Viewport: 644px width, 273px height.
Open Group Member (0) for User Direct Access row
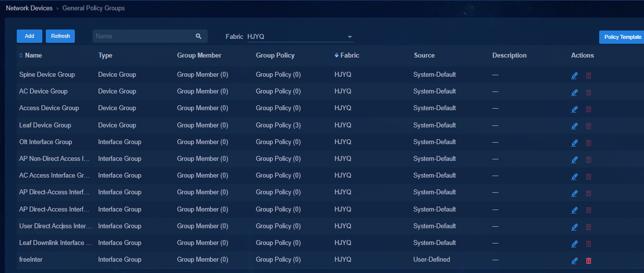(x=202, y=226)
